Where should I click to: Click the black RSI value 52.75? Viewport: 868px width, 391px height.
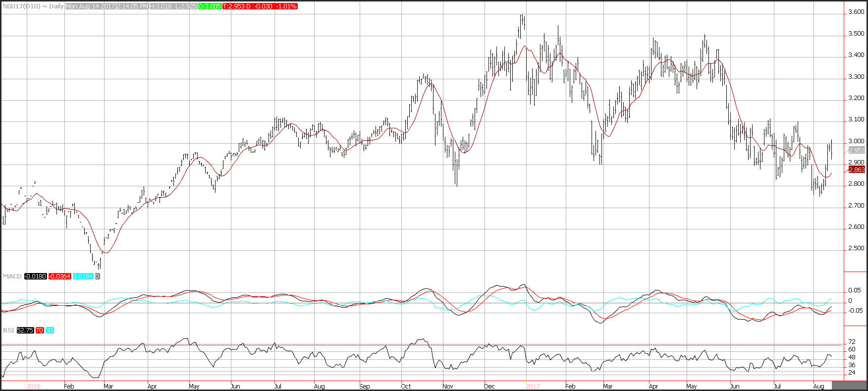point(25,330)
